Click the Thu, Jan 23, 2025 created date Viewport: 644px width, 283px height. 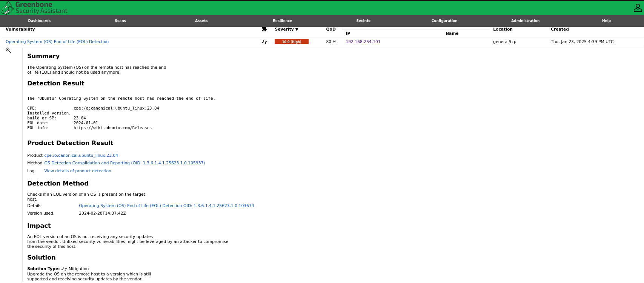coord(582,42)
